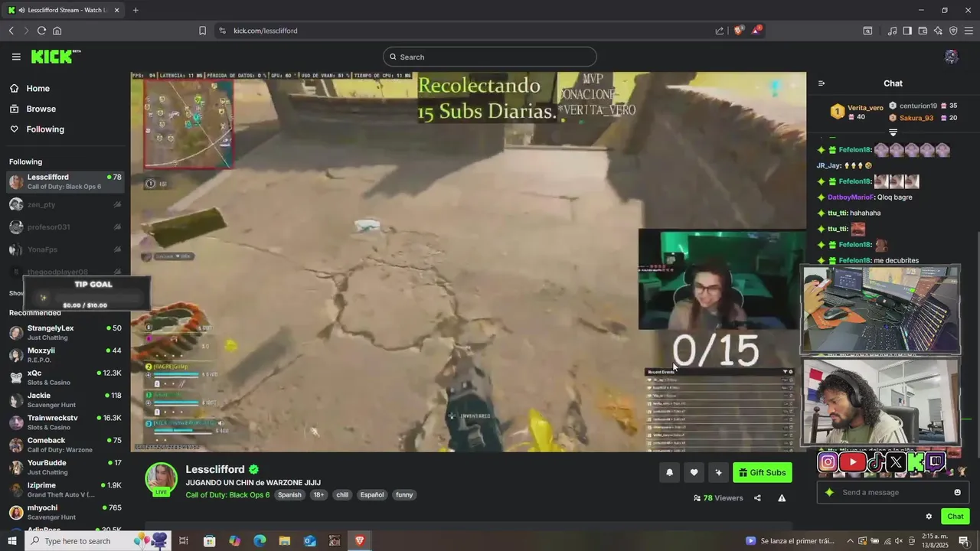Screen dimensions: 980x551
Task: Open the tab search icon in toolbar
Action: (x=867, y=31)
